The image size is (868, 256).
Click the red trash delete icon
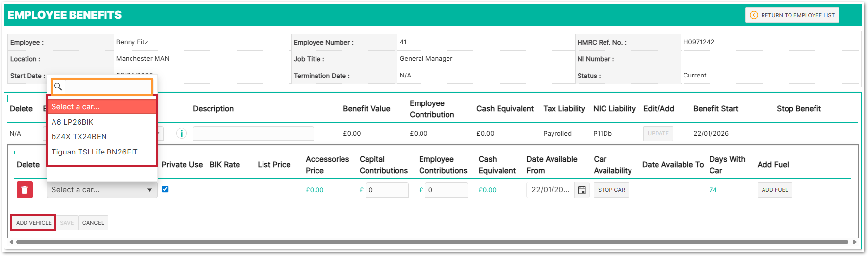tap(25, 190)
